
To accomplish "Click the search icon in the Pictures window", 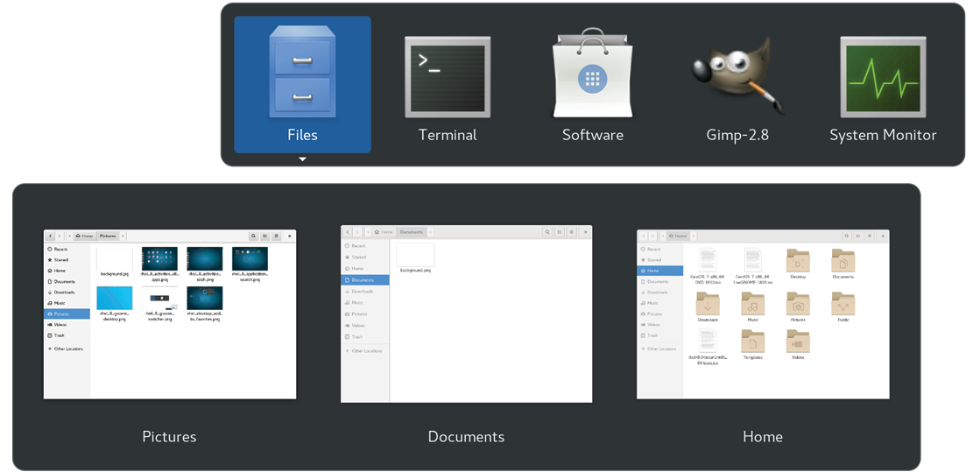I will pos(254,236).
